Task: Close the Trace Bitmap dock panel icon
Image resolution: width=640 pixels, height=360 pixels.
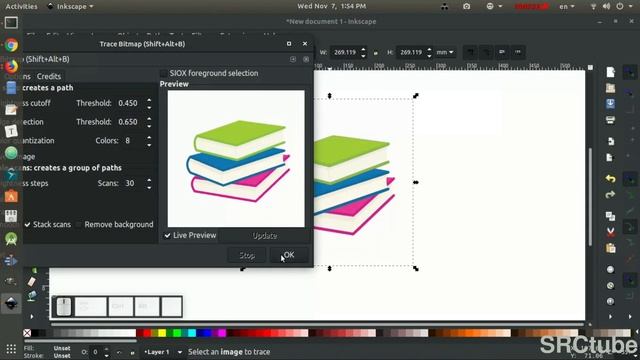Action: click(306, 59)
